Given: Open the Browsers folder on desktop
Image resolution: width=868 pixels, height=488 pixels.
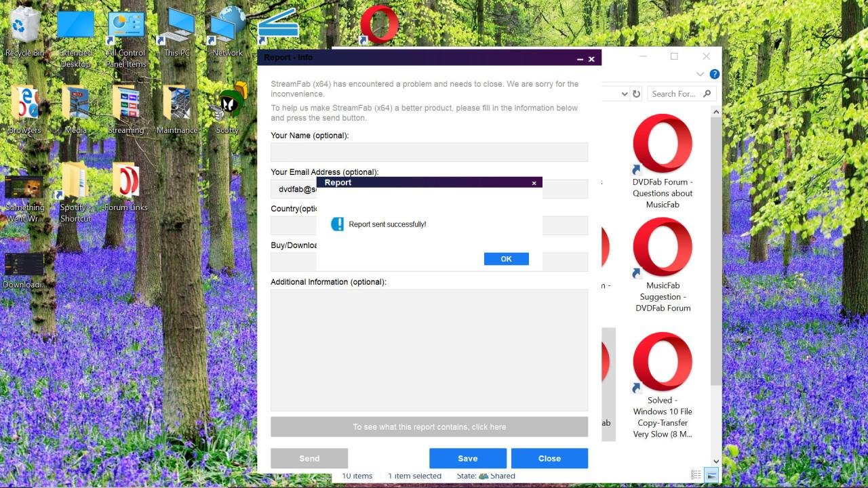Looking at the screenshot, I should (24, 110).
